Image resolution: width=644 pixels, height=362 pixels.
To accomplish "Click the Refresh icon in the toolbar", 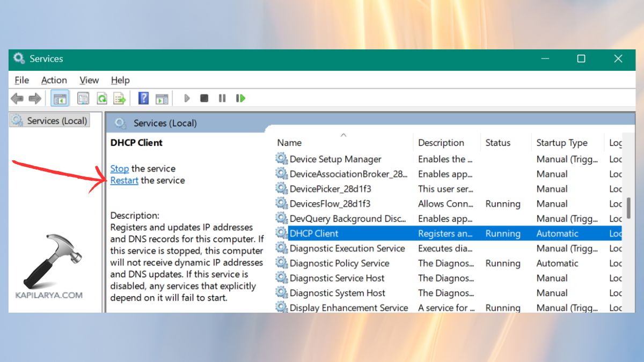I will click(x=101, y=98).
